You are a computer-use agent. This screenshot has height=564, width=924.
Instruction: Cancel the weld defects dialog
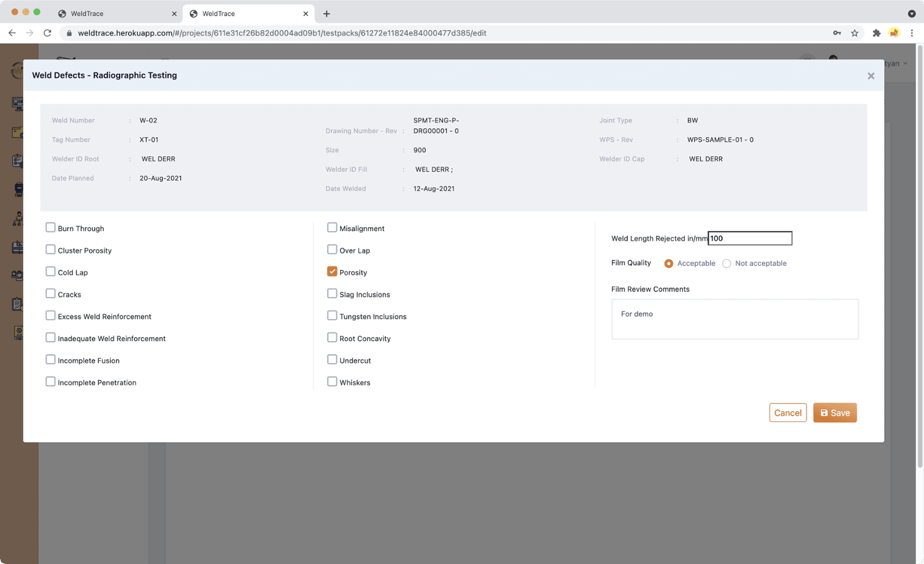(x=788, y=413)
